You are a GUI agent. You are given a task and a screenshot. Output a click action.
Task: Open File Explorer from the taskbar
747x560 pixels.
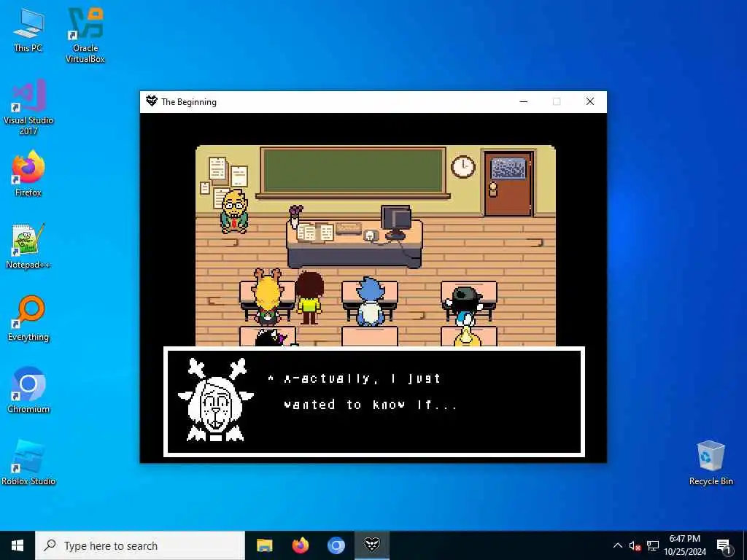pyautogui.click(x=264, y=545)
